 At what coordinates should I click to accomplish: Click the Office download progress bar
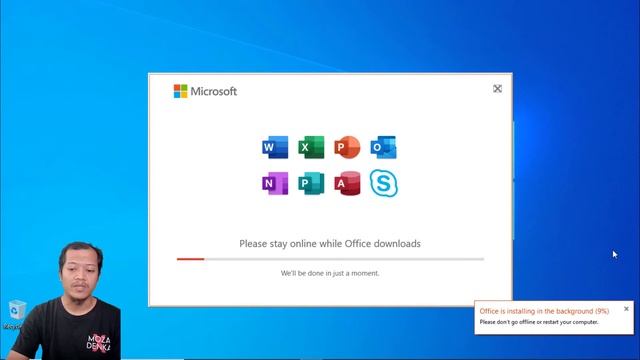pyautogui.click(x=330, y=259)
